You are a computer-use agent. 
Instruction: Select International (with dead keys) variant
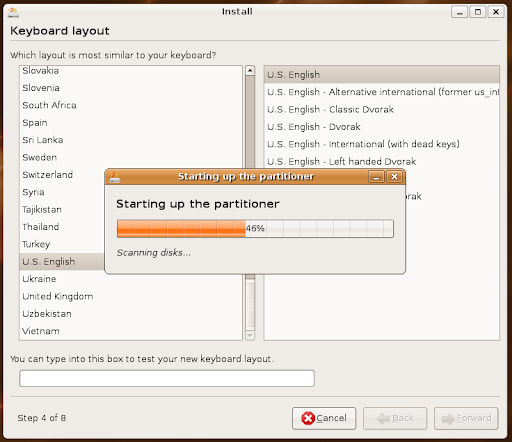point(382,144)
